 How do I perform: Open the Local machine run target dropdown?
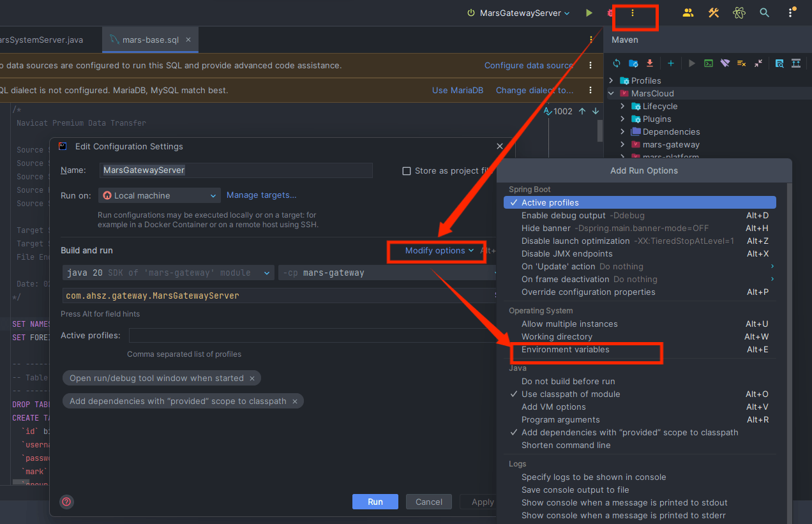[x=160, y=195]
